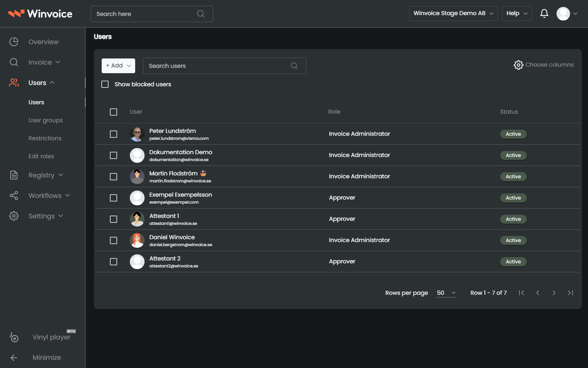
Task: Open the Add dropdown button
Action: click(118, 66)
